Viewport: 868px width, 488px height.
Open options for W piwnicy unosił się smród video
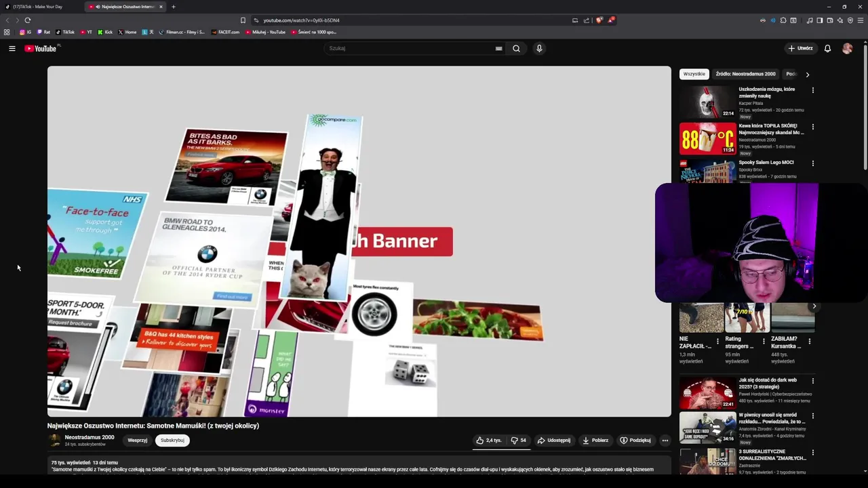click(x=812, y=415)
